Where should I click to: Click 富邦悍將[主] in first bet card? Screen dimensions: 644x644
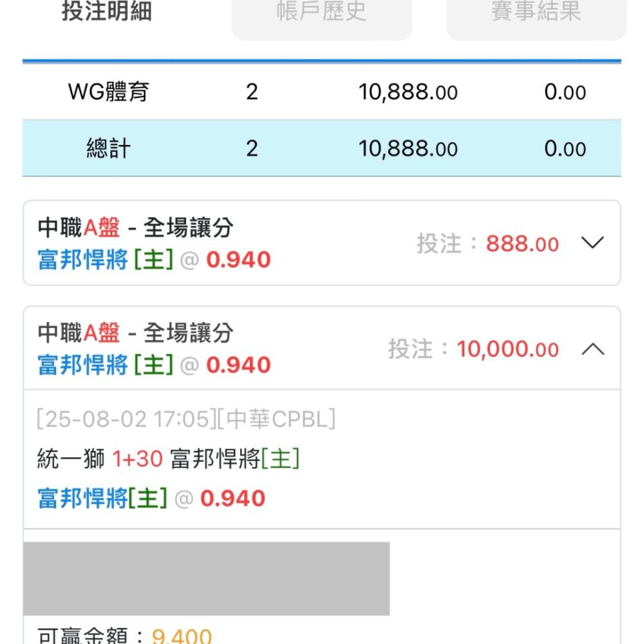coord(105,260)
